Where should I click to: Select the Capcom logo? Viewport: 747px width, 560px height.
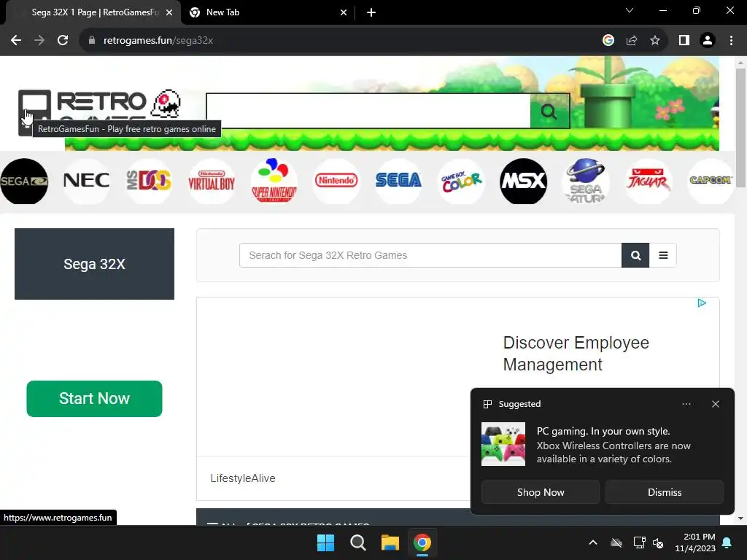[711, 182]
